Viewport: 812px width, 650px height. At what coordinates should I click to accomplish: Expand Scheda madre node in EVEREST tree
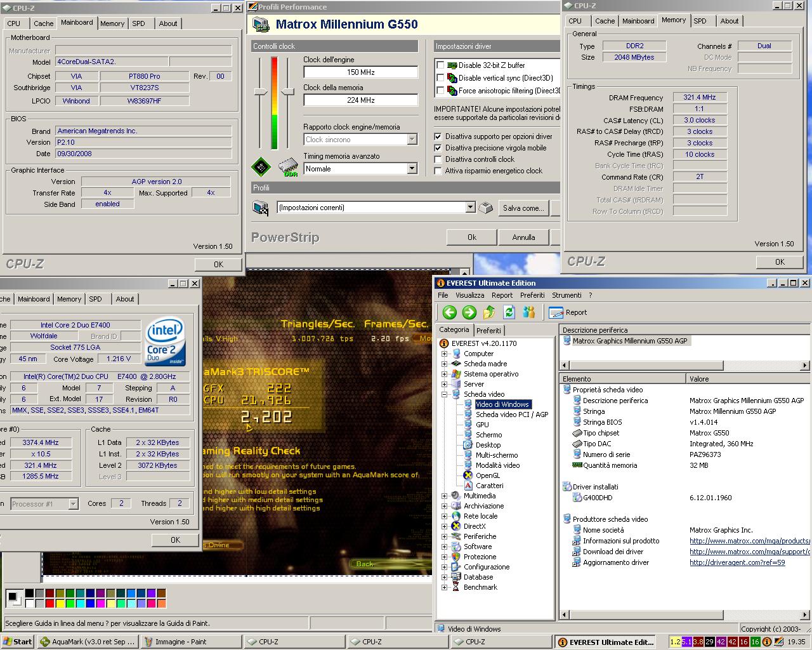tap(444, 364)
